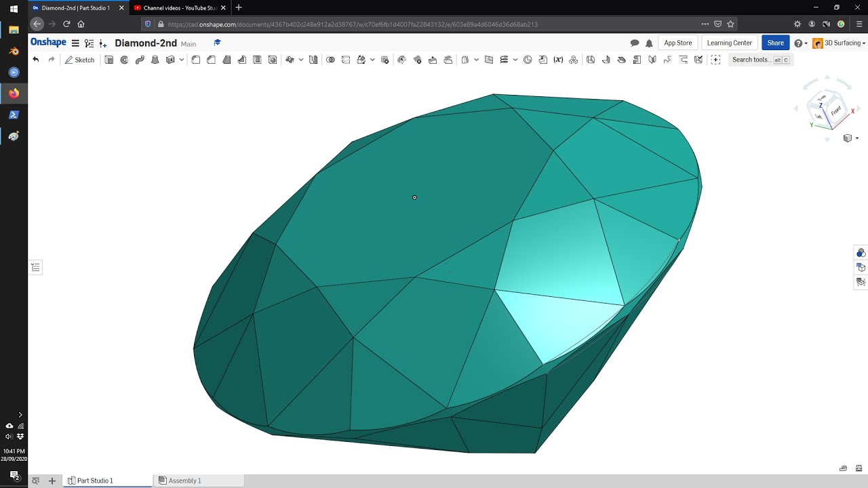Click the insert/add feature tree icon
The image size is (868, 488).
pos(103,43)
